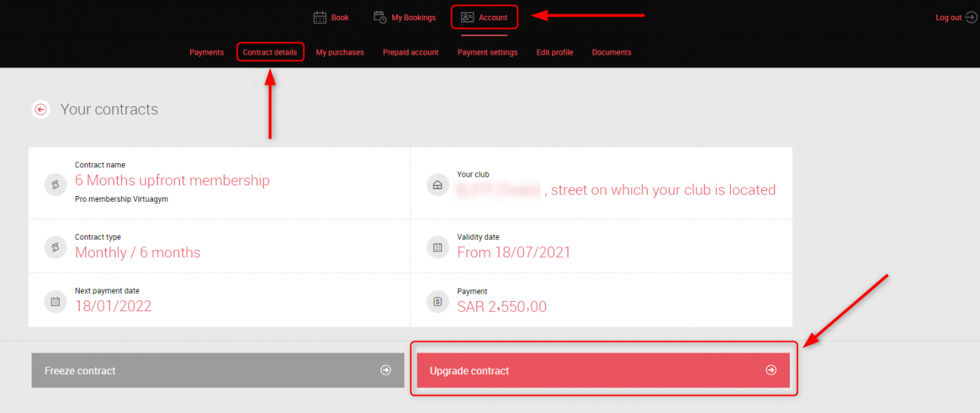Screen dimensions: 980x413
Task: Click the Your club building icon
Action: point(437,184)
